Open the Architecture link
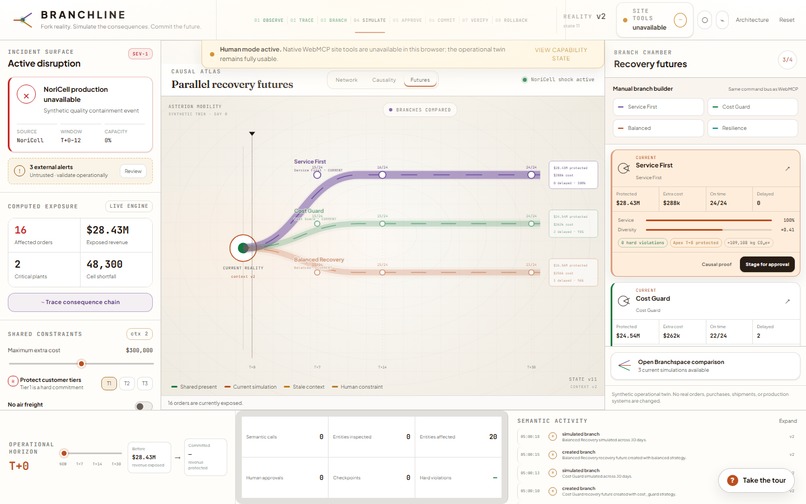This screenshot has width=806, height=504. click(752, 20)
